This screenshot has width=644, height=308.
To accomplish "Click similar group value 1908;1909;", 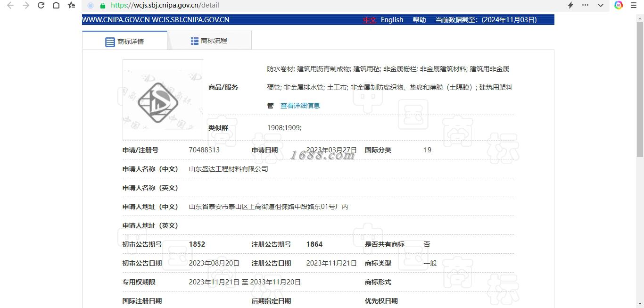I will tap(284, 128).
